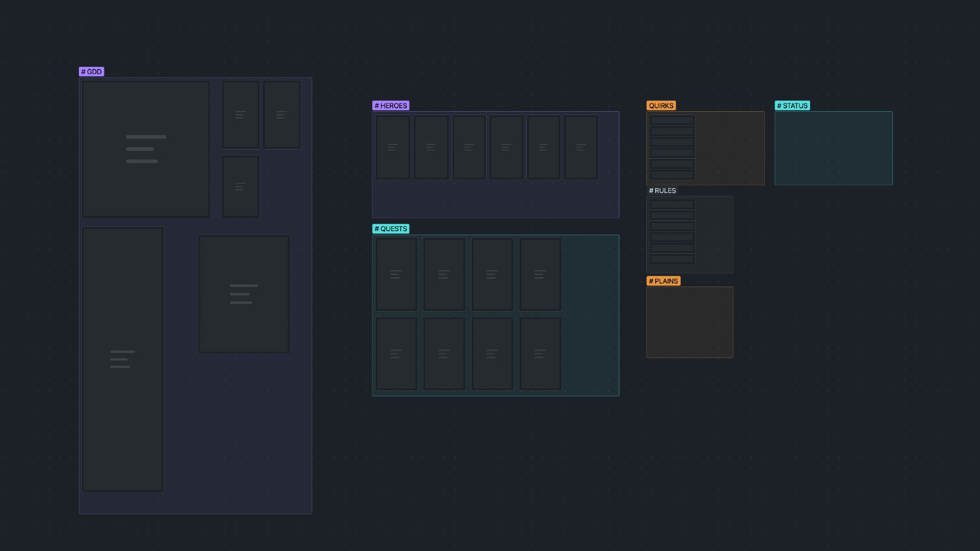The height and width of the screenshot is (551, 980).
Task: Open the medium card at GDD center right
Action: tap(244, 294)
